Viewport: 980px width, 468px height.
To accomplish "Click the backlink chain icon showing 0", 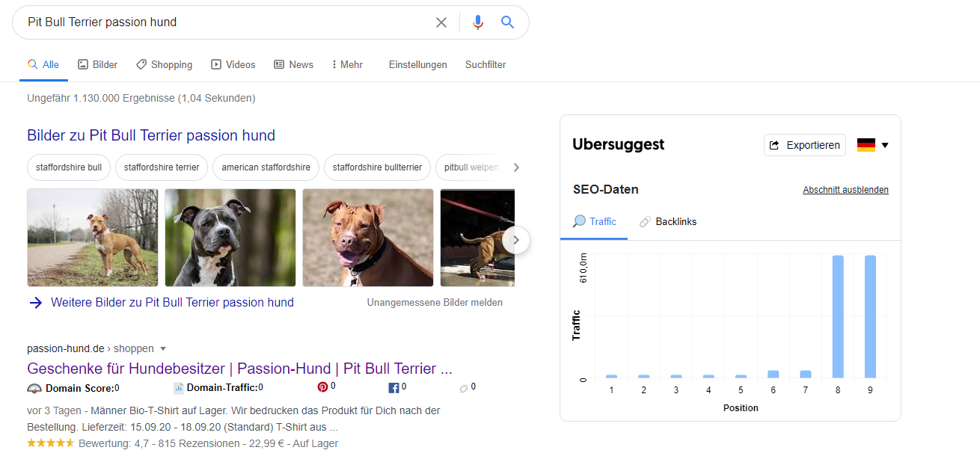I will point(464,387).
